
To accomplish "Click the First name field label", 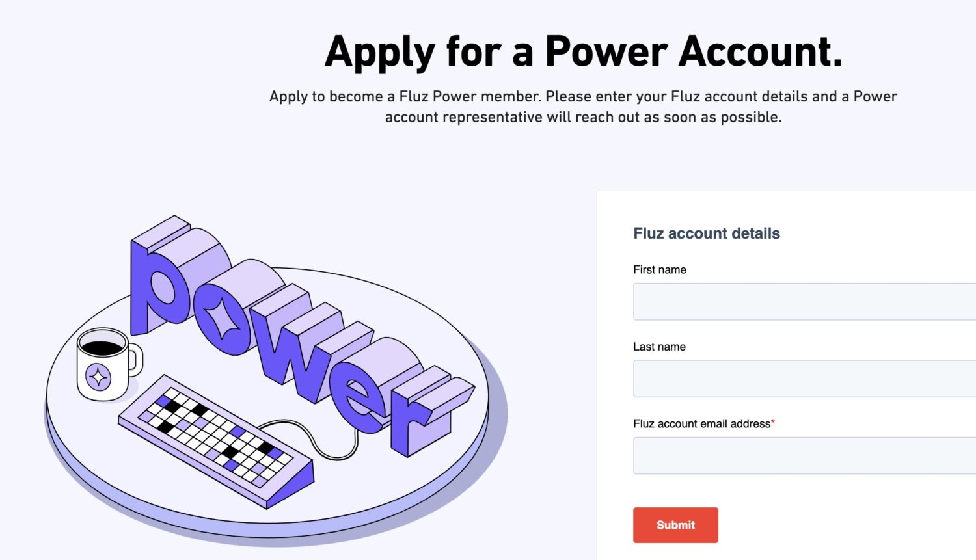I will [659, 269].
